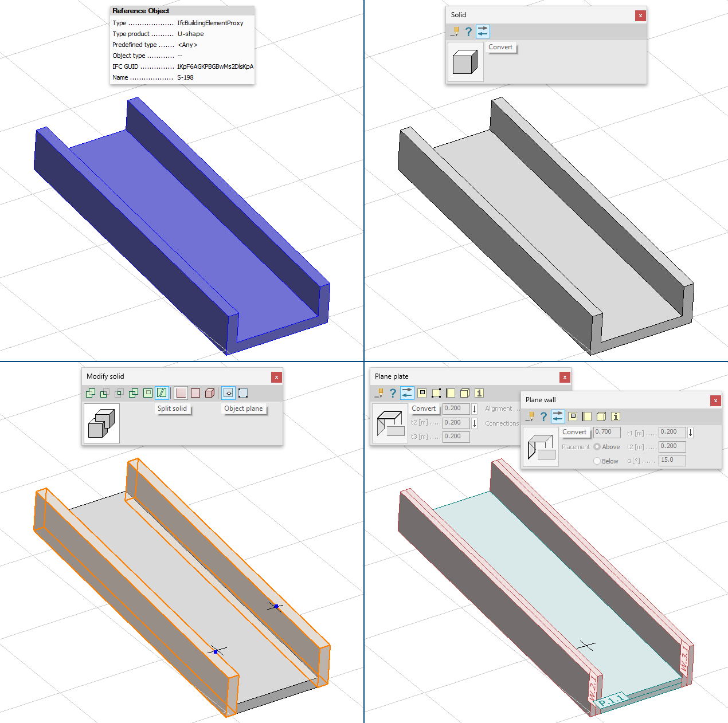Select the Below placement radio button
Viewport: 728px width, 723px height.
point(597,461)
